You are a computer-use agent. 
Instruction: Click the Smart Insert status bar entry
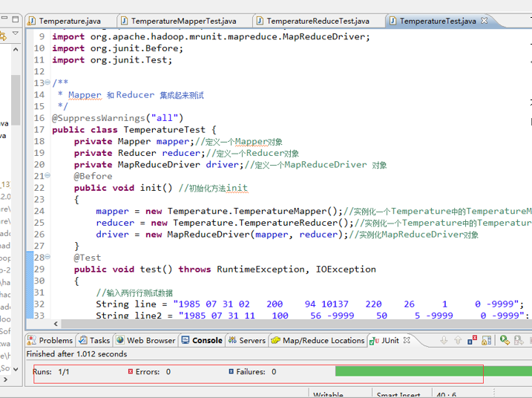(x=398, y=395)
